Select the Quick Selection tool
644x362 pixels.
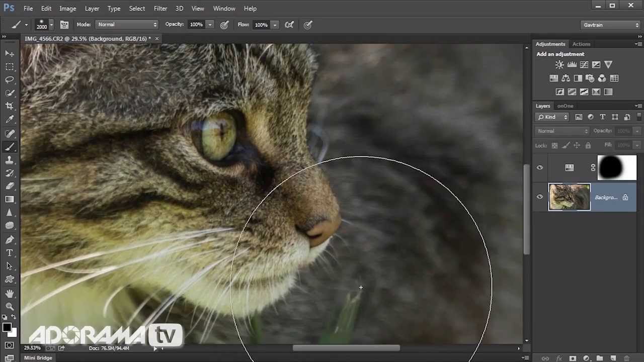(10, 93)
